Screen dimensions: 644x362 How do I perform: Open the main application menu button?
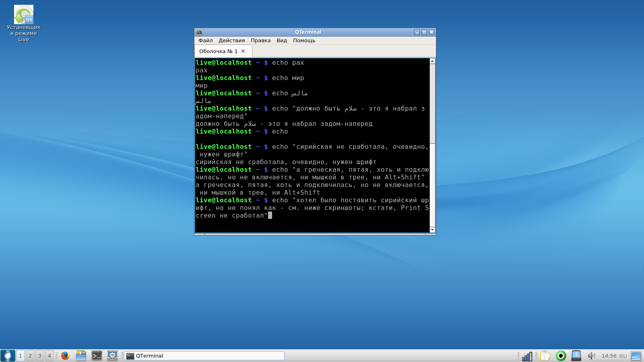point(8,356)
